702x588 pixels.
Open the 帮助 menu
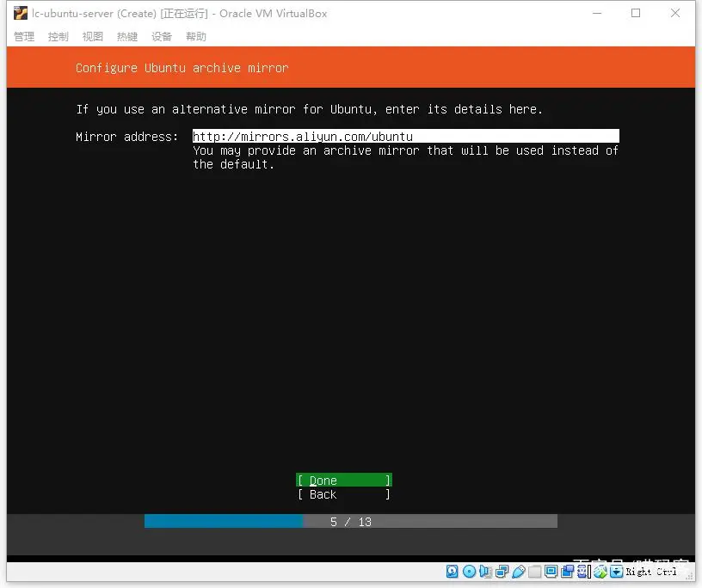[x=196, y=36]
